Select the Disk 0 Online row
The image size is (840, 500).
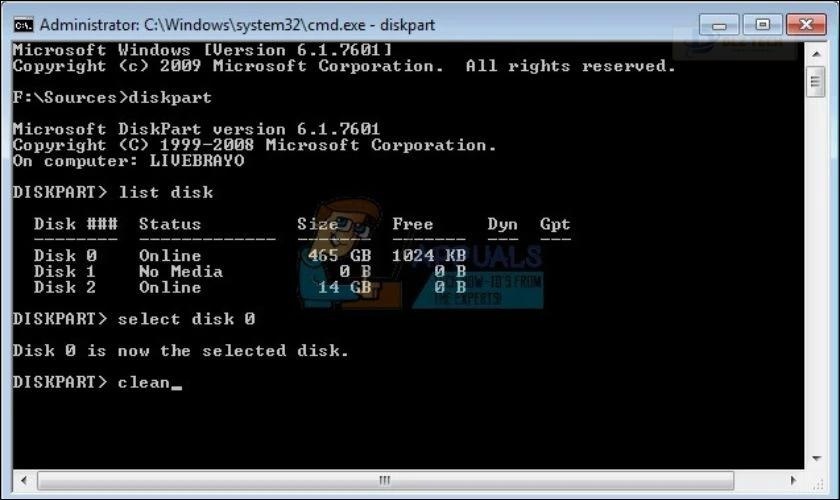coord(250,256)
